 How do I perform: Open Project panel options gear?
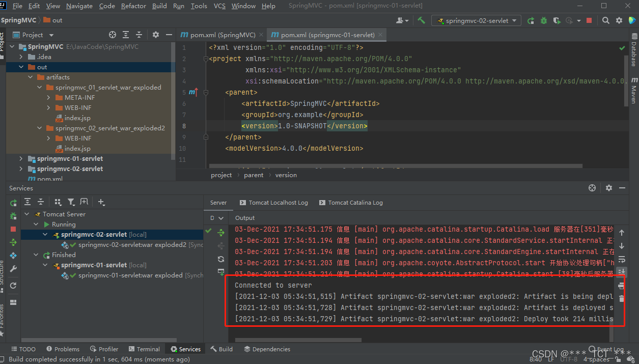156,35
